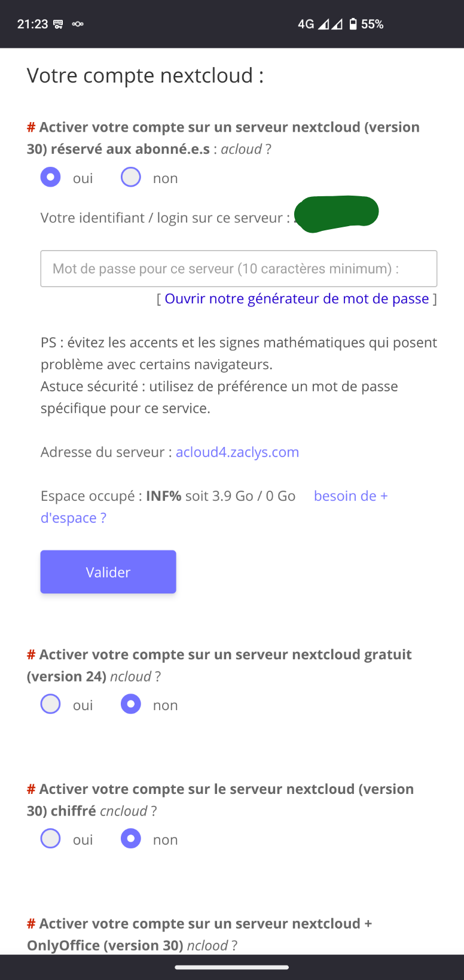
Task: Open the acloud4.zaclys.com server address
Action: [x=237, y=452]
